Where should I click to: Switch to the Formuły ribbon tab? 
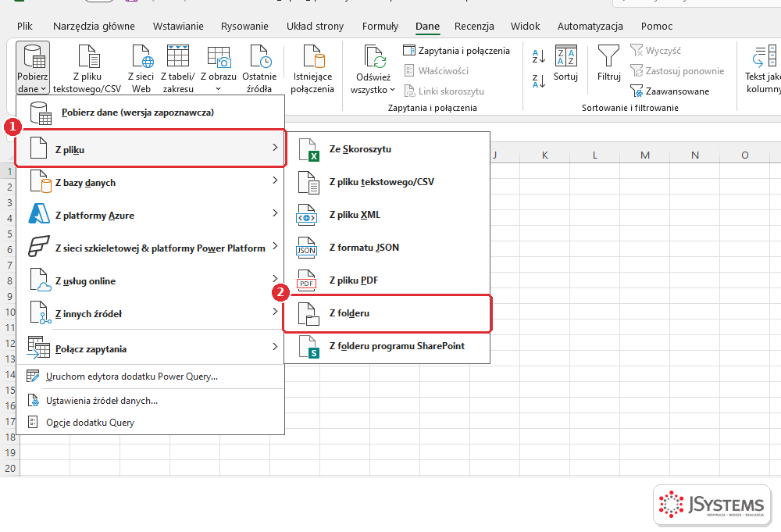point(380,27)
